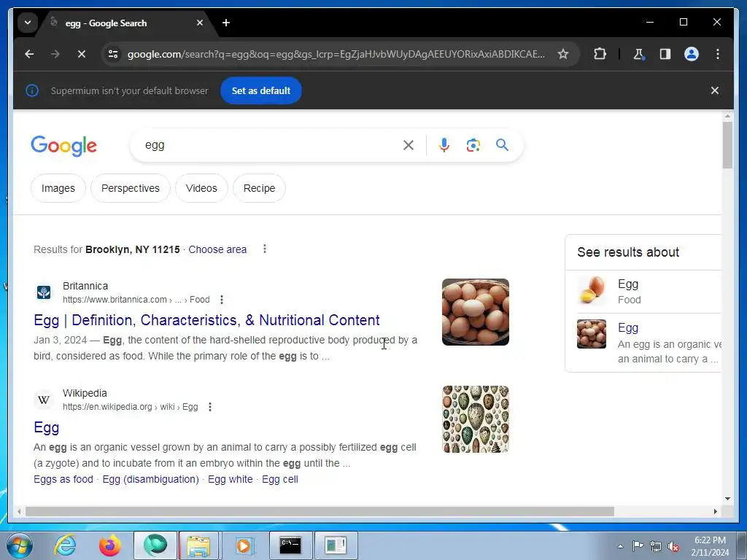Open the Eggs as food sublink

[63, 479]
